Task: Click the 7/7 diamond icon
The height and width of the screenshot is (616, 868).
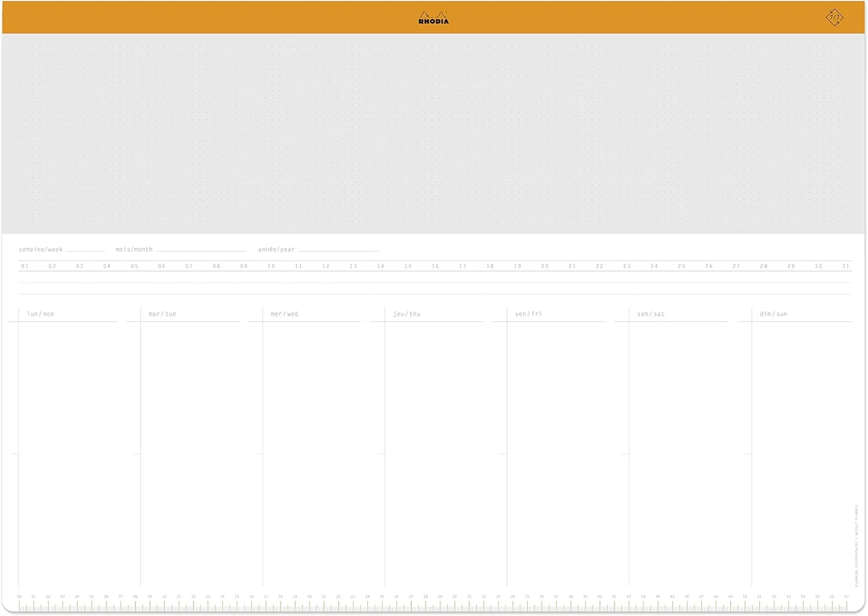Action: point(834,17)
